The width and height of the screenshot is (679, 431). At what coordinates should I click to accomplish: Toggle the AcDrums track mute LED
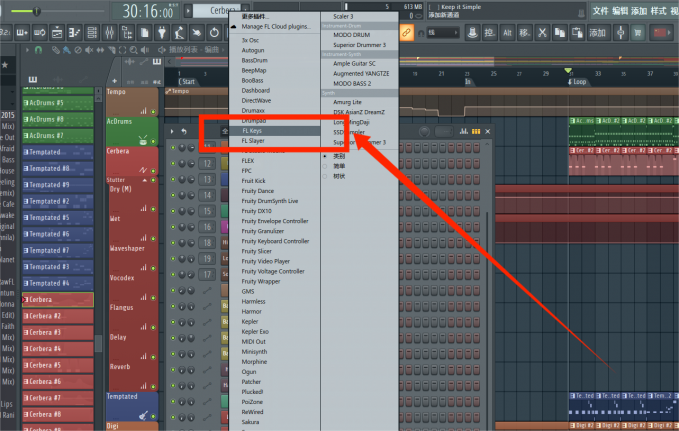[x=153, y=141]
